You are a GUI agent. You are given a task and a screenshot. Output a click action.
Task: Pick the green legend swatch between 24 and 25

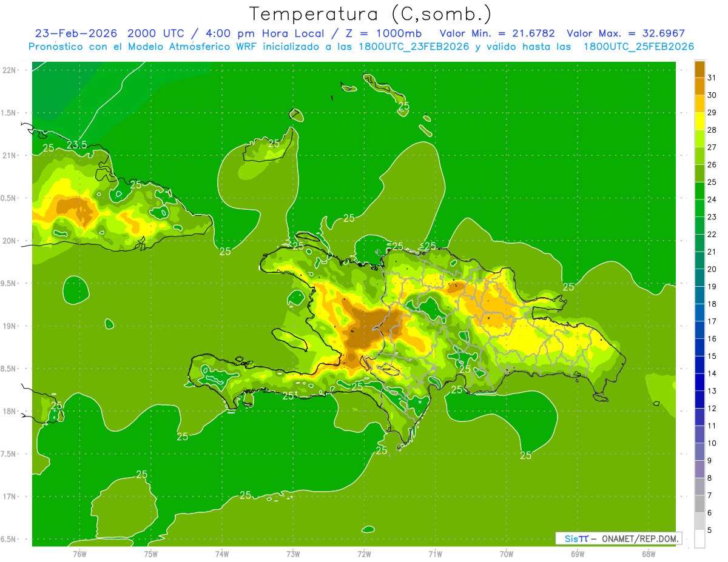[699, 191]
